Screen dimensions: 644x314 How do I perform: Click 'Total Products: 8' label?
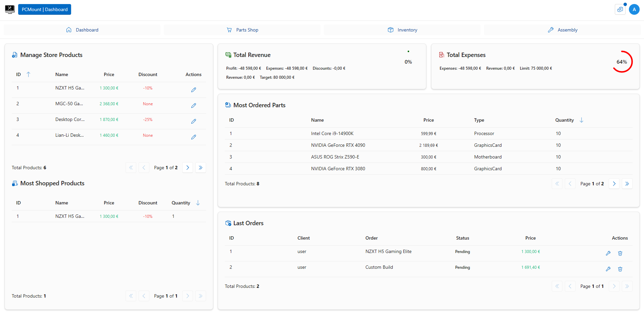[242, 184]
